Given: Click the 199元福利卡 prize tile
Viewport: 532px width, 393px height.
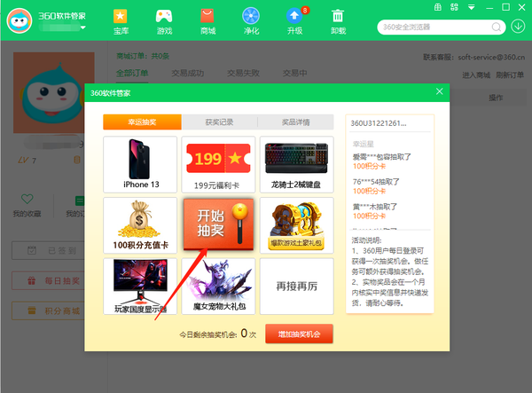Looking at the screenshot, I should point(218,165).
